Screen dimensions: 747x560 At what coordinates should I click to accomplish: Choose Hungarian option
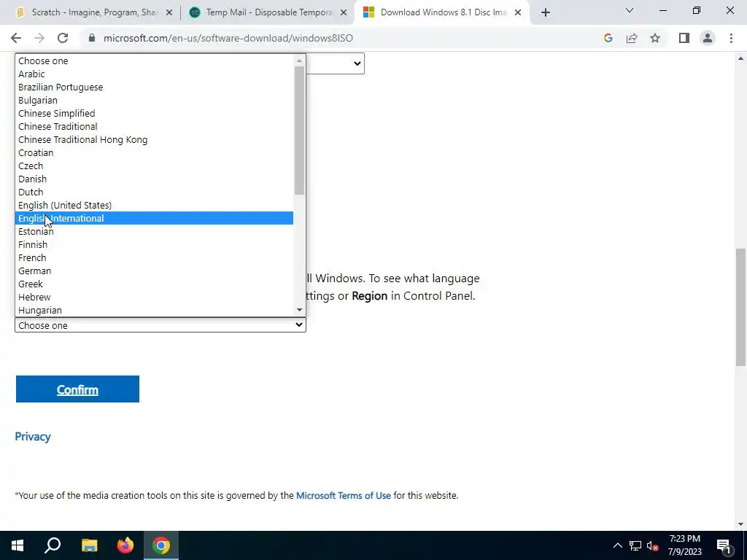click(154, 310)
